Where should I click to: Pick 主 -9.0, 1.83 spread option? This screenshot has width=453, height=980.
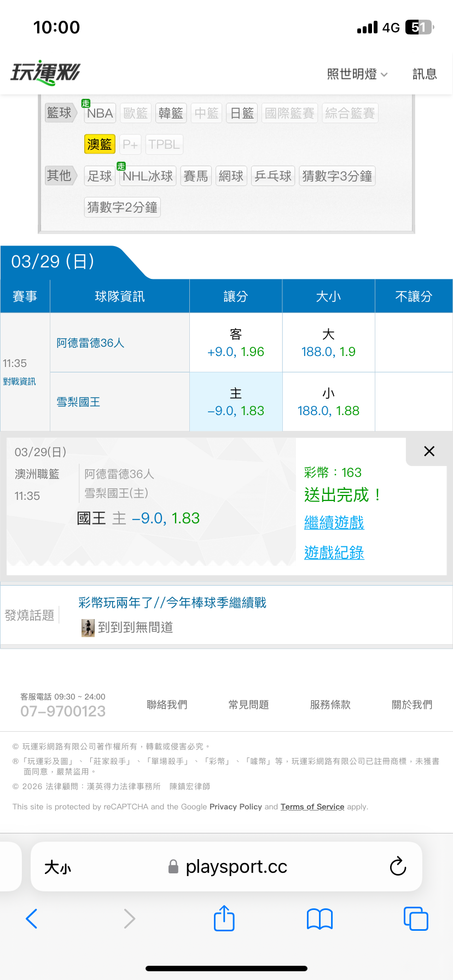pyautogui.click(x=236, y=402)
